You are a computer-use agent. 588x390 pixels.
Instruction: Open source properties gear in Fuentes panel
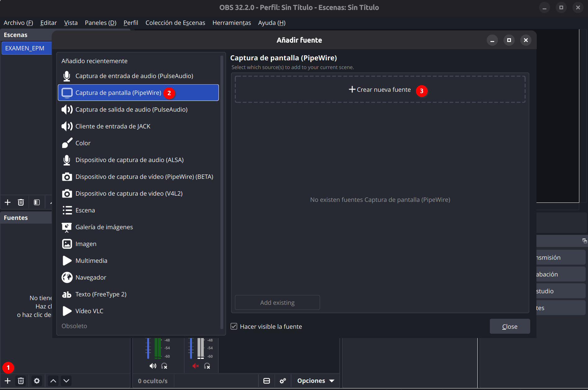tap(37, 381)
